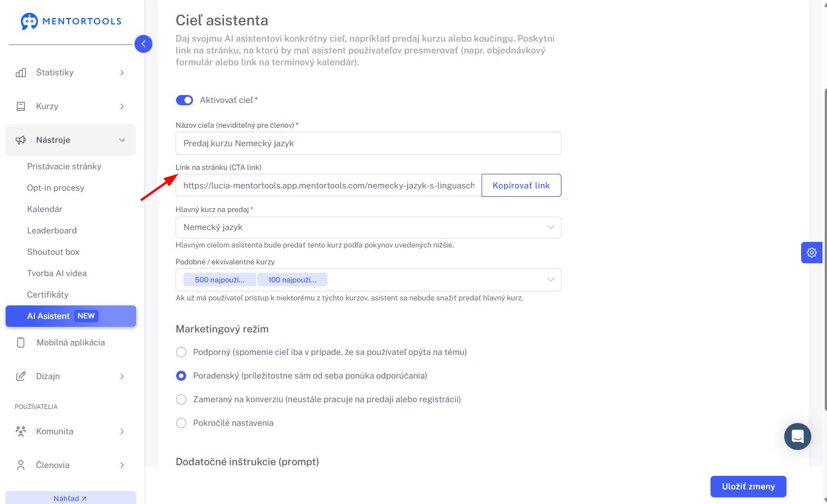Choose Pokročilé nastavenia radio option
The width and height of the screenshot is (827, 504).
tap(181, 423)
